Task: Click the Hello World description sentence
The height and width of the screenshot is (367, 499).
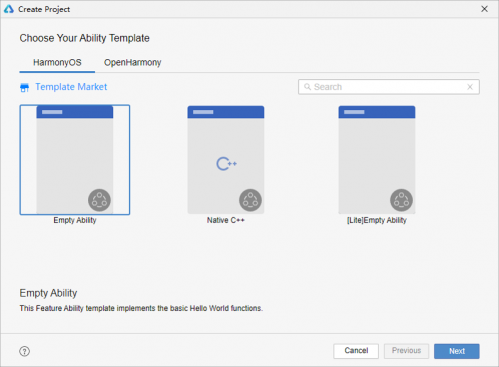Action: click(x=141, y=308)
